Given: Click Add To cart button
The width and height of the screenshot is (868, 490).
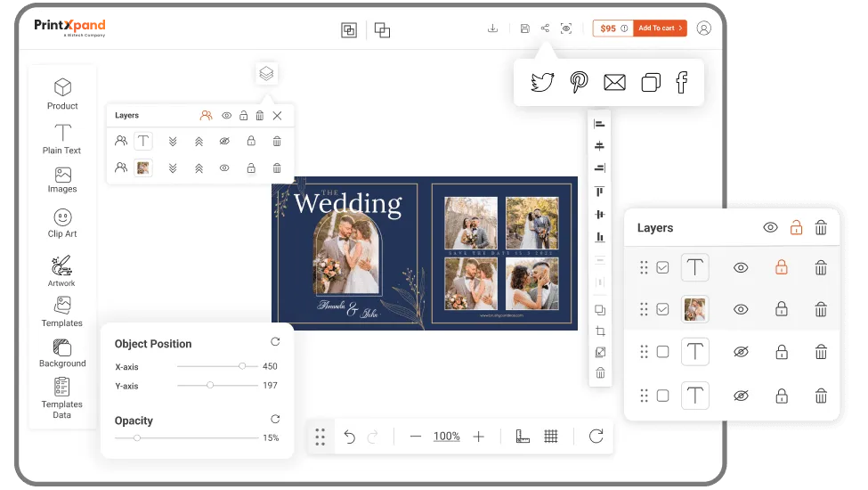Looking at the screenshot, I should [x=660, y=29].
